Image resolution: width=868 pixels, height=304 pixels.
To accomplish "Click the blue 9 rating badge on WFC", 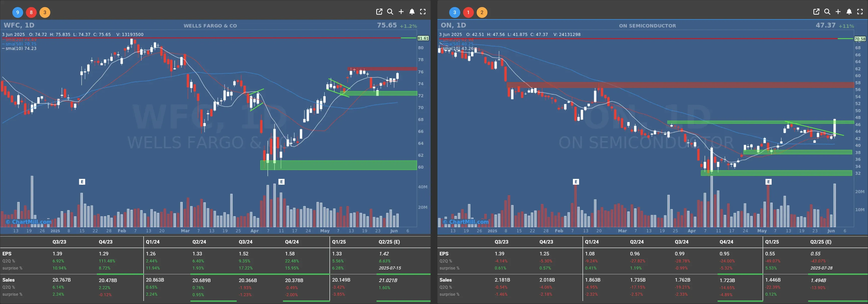I will pyautogui.click(x=18, y=13).
